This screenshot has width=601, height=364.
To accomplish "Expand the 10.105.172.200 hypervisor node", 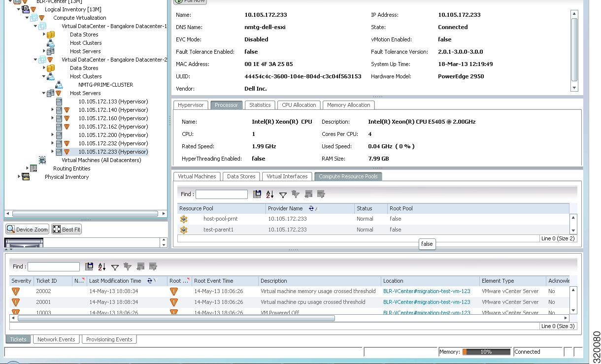I will (52, 135).
